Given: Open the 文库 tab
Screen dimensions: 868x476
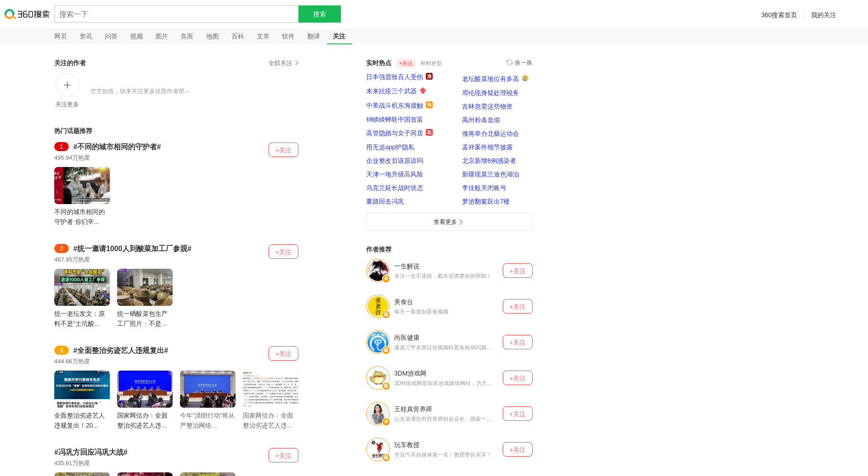Looking at the screenshot, I should 263,36.
